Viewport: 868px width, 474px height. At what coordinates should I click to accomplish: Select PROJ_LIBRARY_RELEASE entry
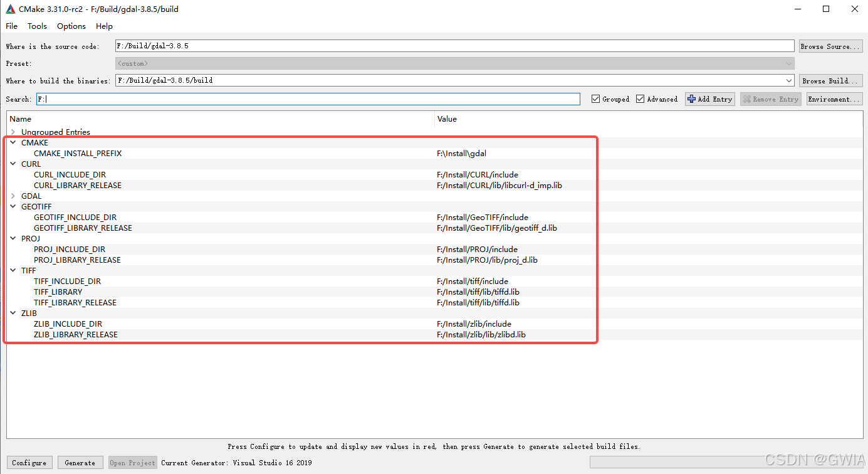[x=77, y=260]
